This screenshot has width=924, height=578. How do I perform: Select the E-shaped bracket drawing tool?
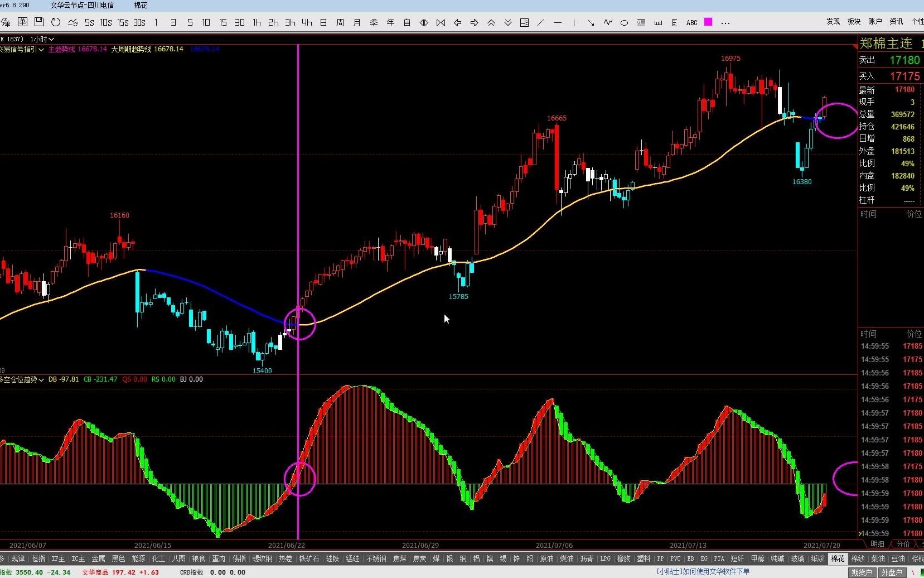point(674,22)
